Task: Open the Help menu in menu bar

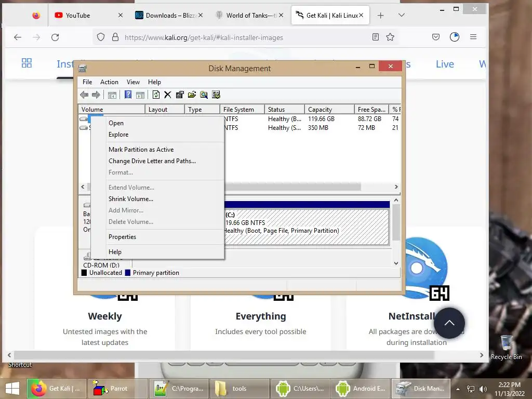Action: pos(154,82)
